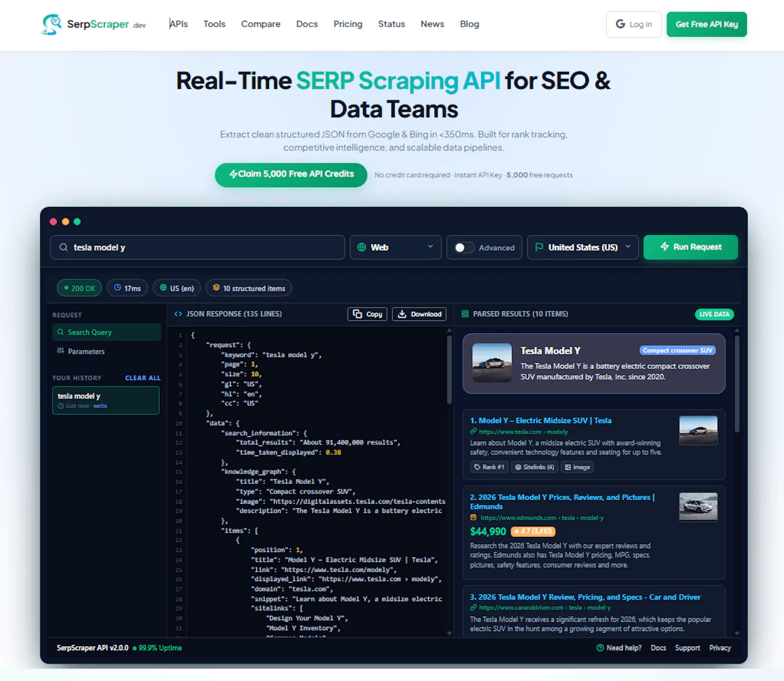
Task: Open the United States (US) country dropdown
Action: click(583, 247)
